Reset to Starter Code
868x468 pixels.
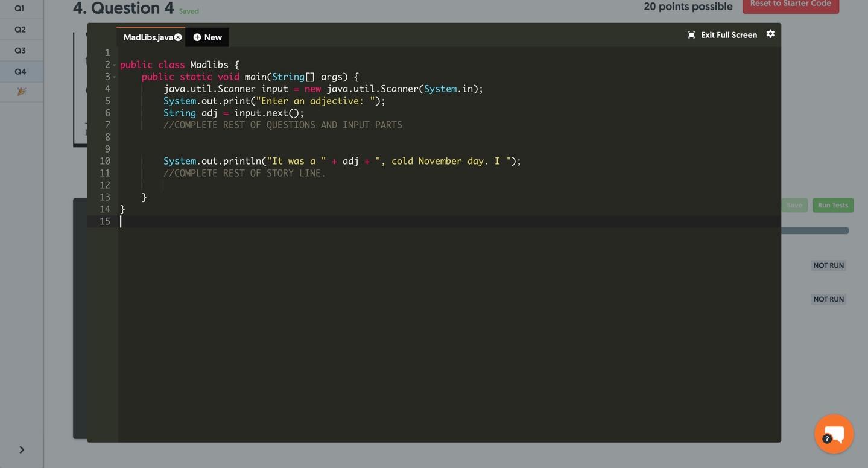pyautogui.click(x=791, y=5)
